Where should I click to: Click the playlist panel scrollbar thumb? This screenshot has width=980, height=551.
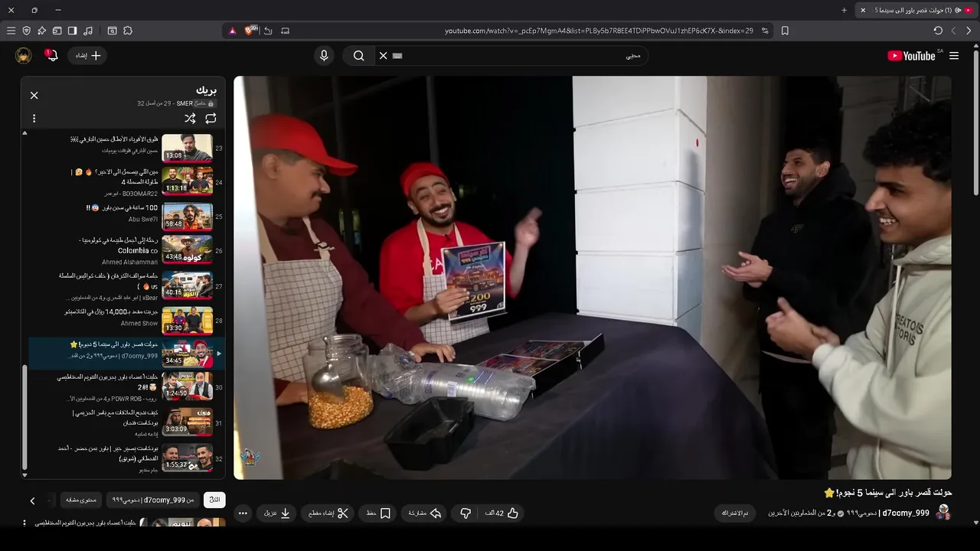(24, 417)
